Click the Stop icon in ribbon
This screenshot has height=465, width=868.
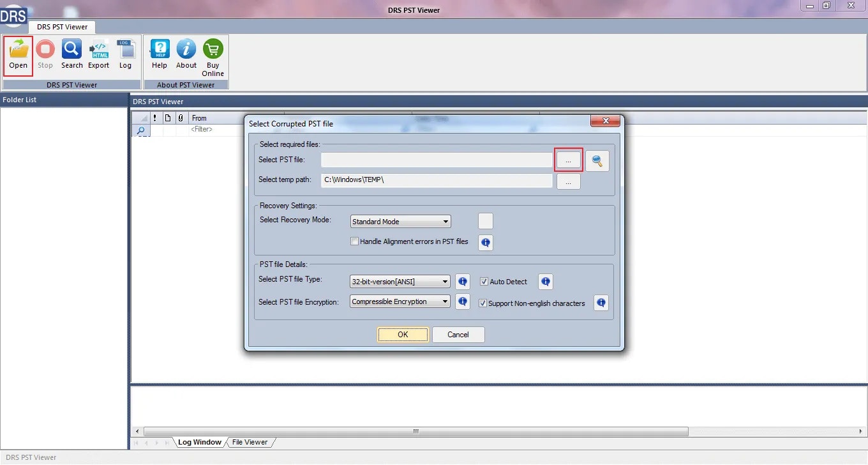(45, 49)
